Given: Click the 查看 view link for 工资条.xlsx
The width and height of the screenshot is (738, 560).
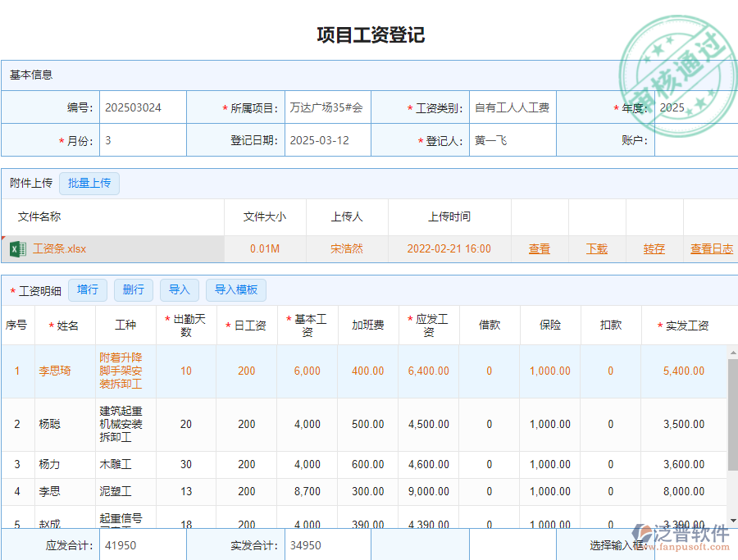Looking at the screenshot, I should [x=540, y=248].
